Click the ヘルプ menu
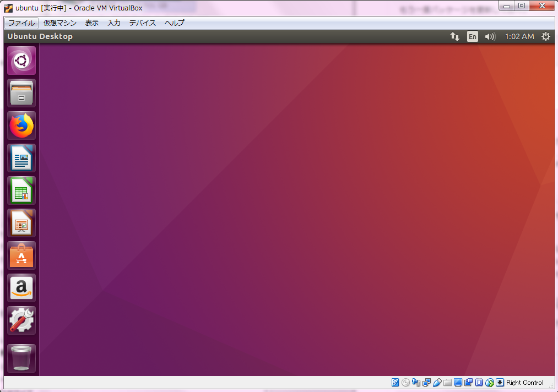This screenshot has width=558, height=392. (175, 23)
